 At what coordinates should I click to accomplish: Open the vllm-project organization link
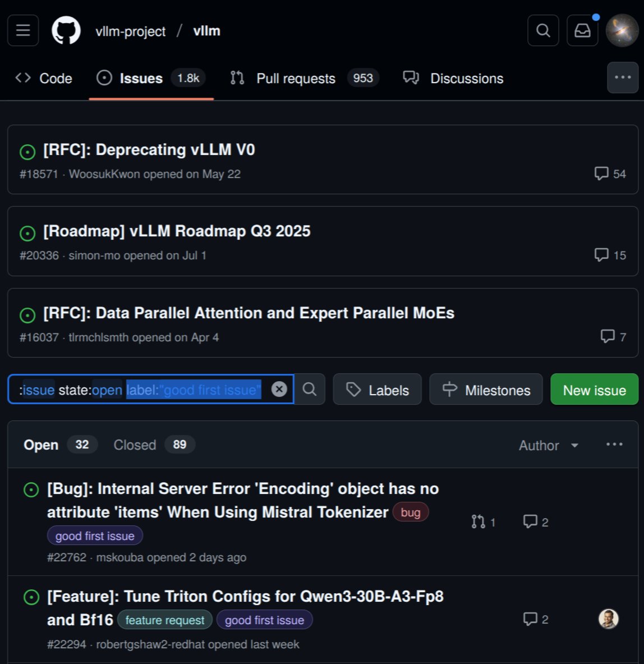click(x=130, y=31)
